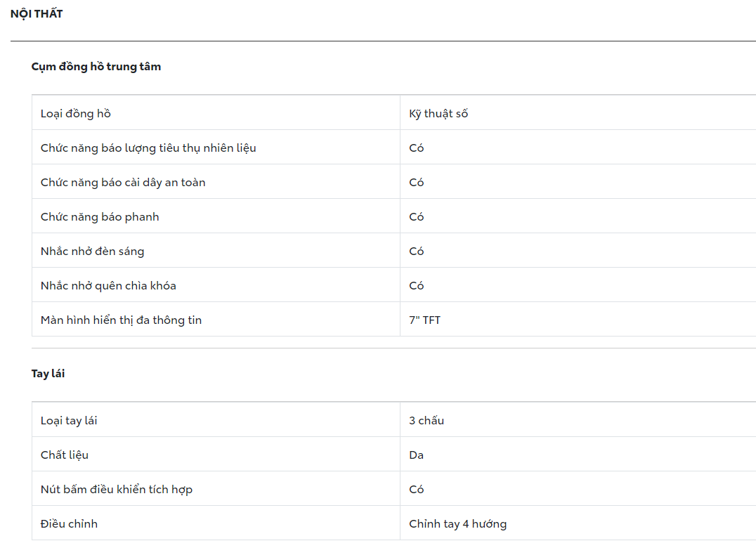Select the Nhắc nhở quên chìa khóa label
Viewport: 756px width, 548px height.
tap(108, 286)
